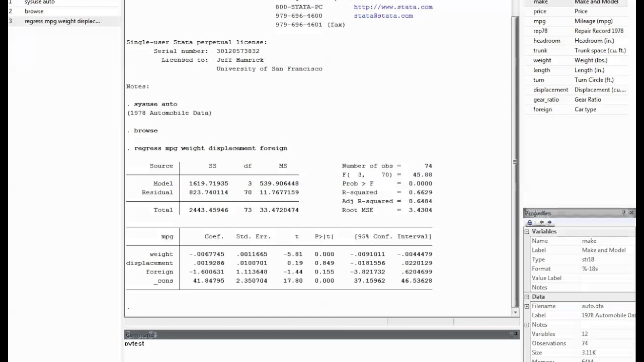Screen dimensions: 644x362
Task: Open the stata@stata.com email link
Action: point(383,16)
